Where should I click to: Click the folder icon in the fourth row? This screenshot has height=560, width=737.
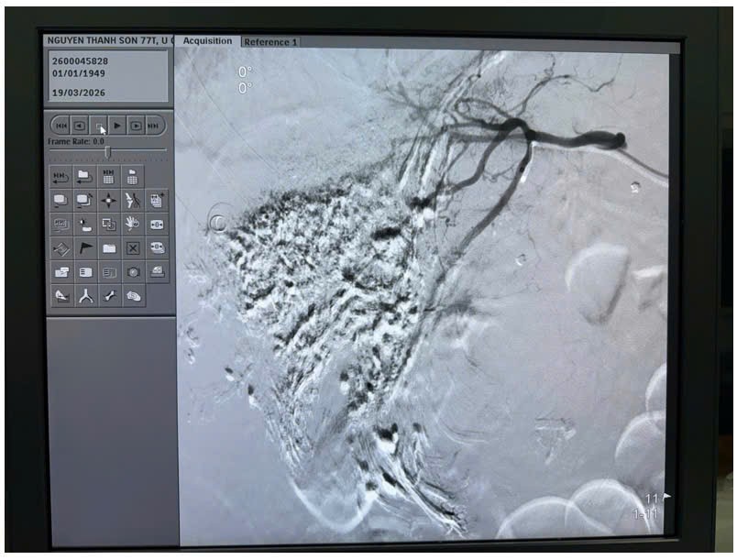[109, 248]
